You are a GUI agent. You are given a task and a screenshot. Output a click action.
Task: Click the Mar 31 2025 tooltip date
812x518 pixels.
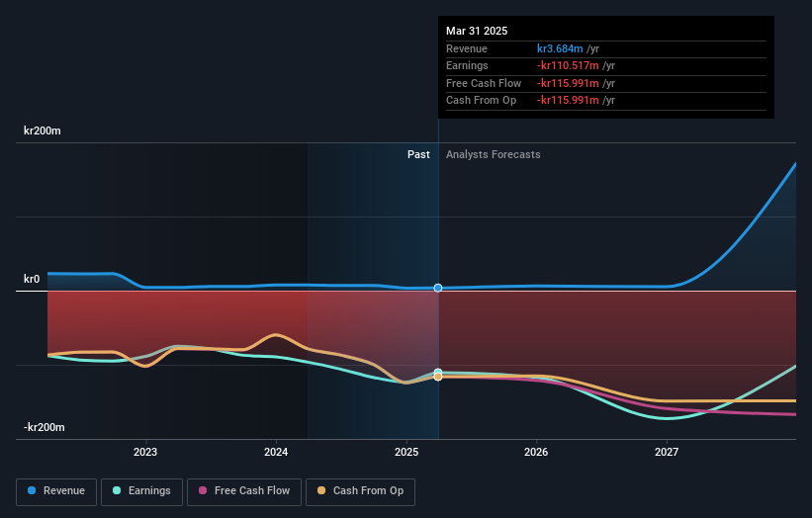click(x=477, y=31)
